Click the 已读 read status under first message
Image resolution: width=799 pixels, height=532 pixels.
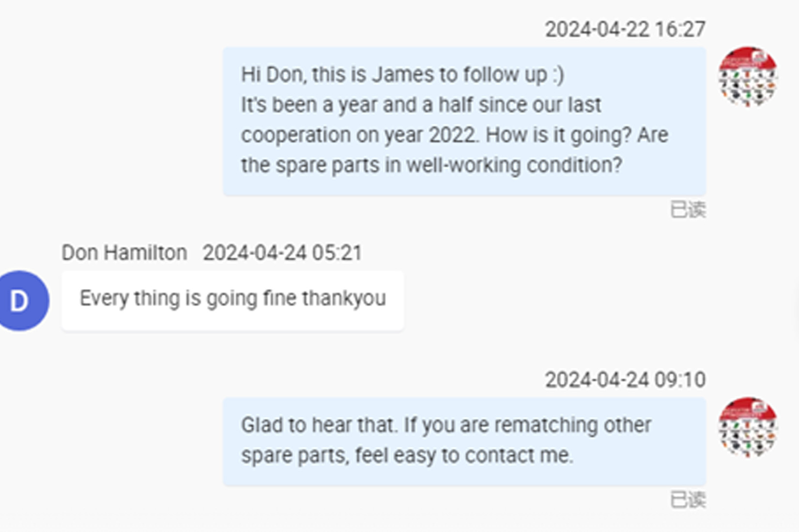click(x=688, y=210)
